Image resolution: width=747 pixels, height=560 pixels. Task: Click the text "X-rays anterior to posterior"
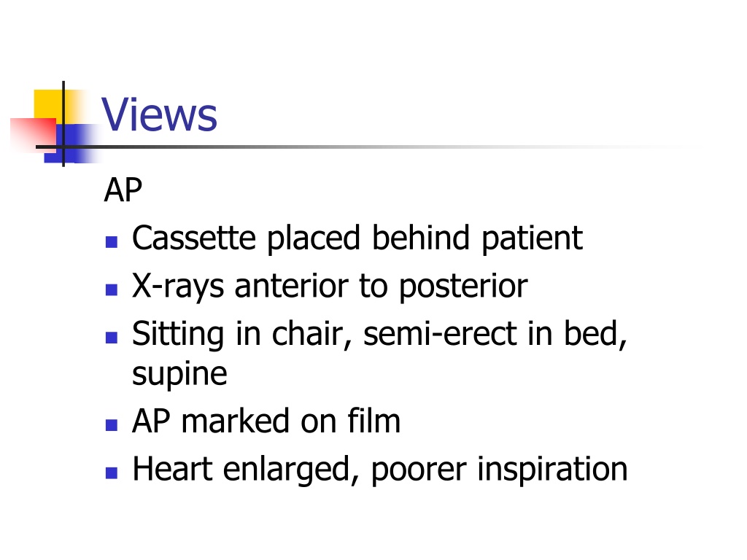[x=330, y=287]
